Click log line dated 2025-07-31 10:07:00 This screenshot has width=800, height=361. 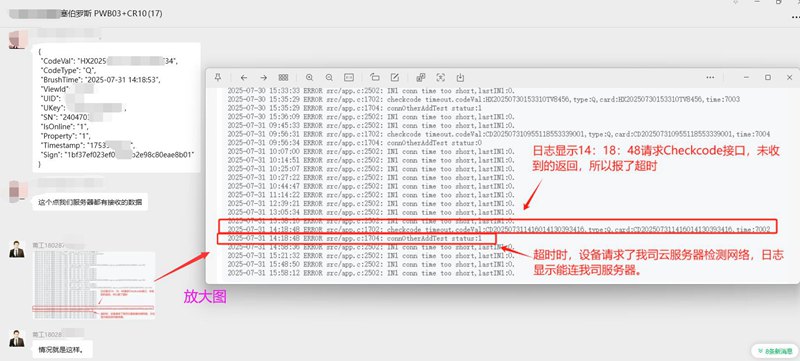371,151
